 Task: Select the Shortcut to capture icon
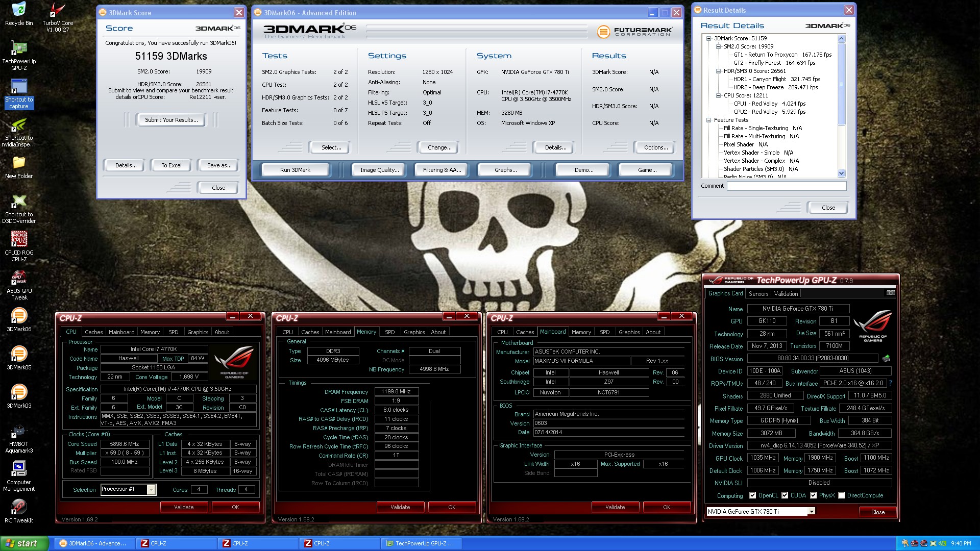[19, 94]
